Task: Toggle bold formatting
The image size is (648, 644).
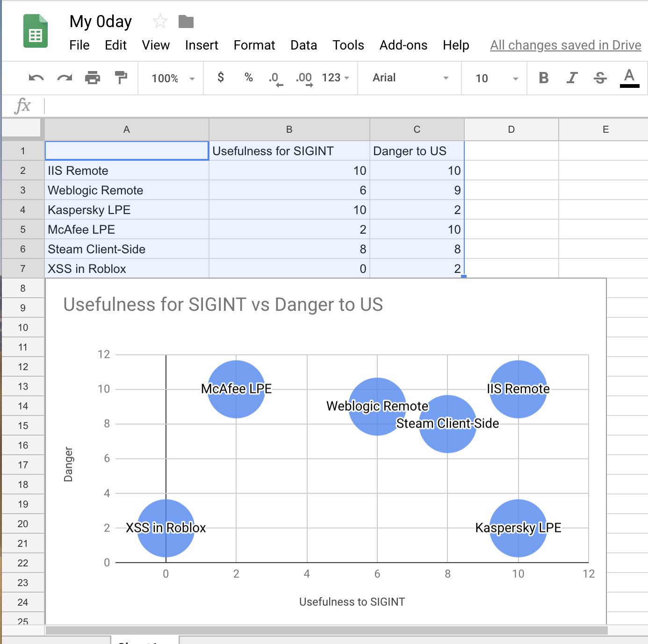Action: [x=543, y=78]
